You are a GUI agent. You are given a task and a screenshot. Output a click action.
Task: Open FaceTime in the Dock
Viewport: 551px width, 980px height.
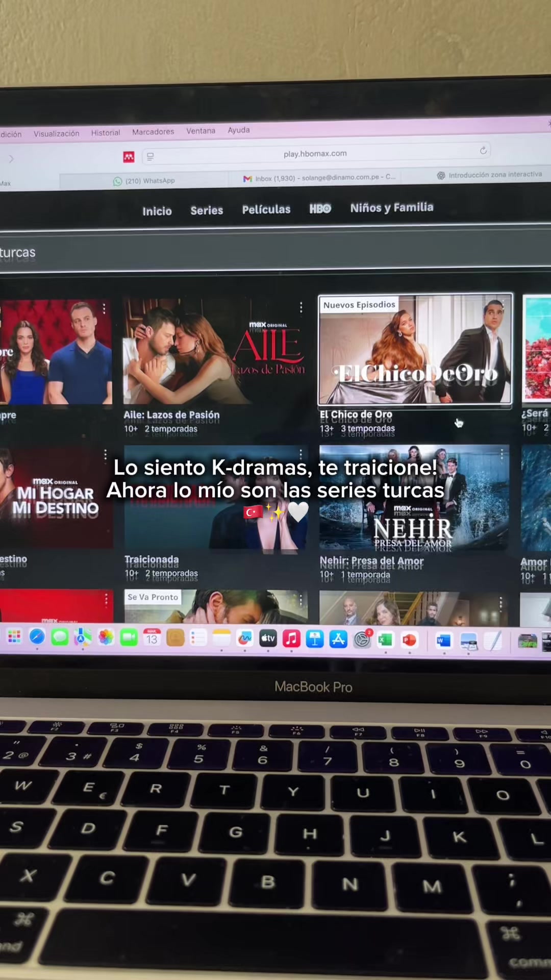click(129, 637)
